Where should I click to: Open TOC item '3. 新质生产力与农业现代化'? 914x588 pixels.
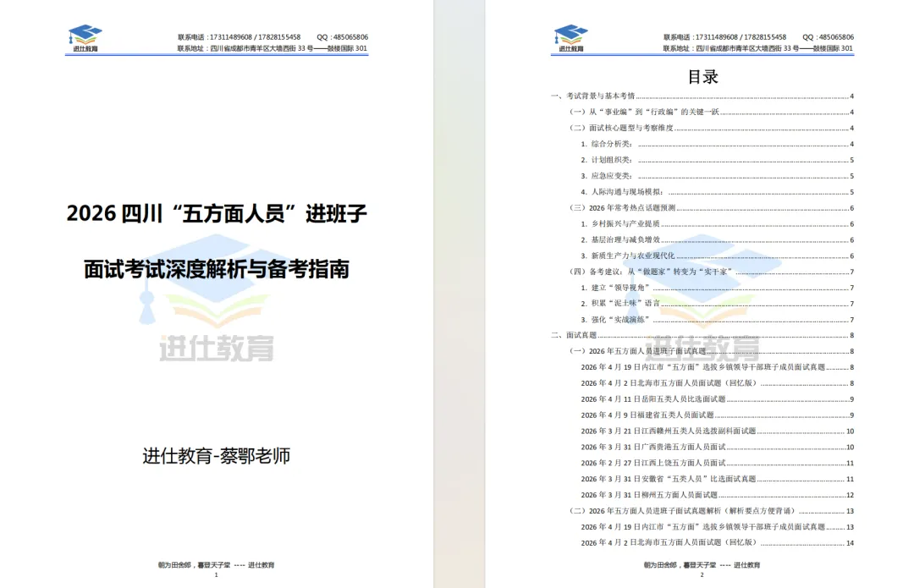[x=717, y=256]
